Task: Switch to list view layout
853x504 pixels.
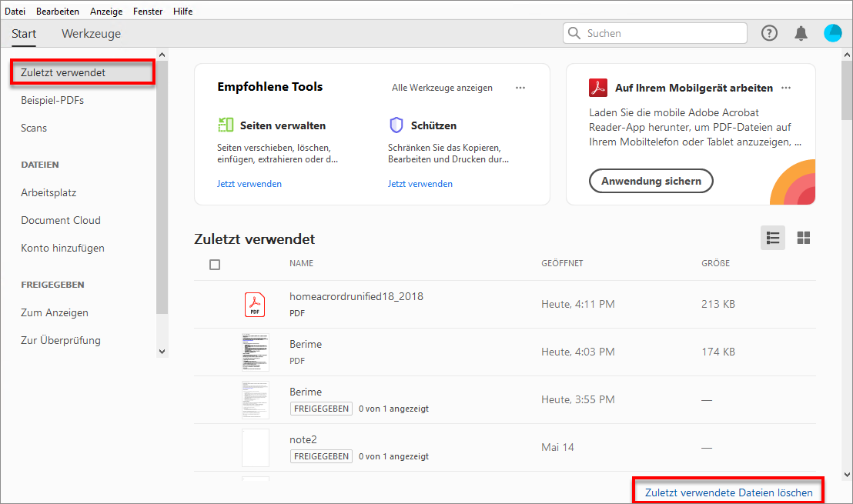Action: (773, 238)
